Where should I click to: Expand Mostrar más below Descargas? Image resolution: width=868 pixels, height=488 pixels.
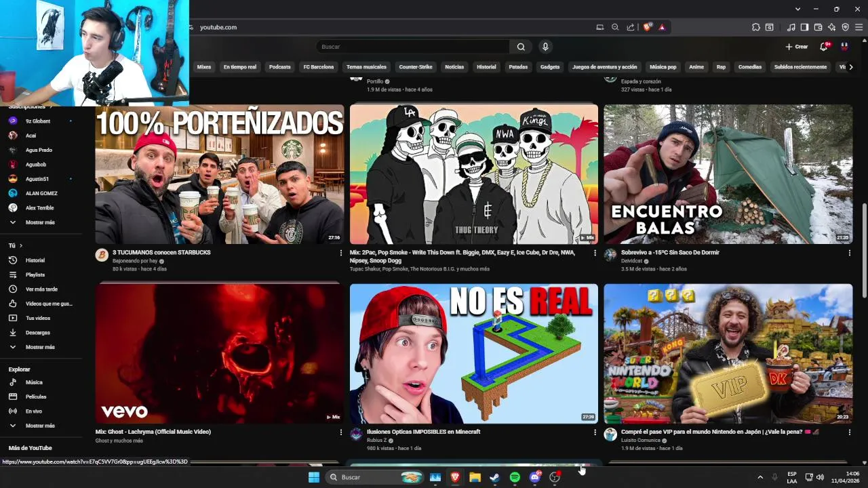tap(41, 347)
